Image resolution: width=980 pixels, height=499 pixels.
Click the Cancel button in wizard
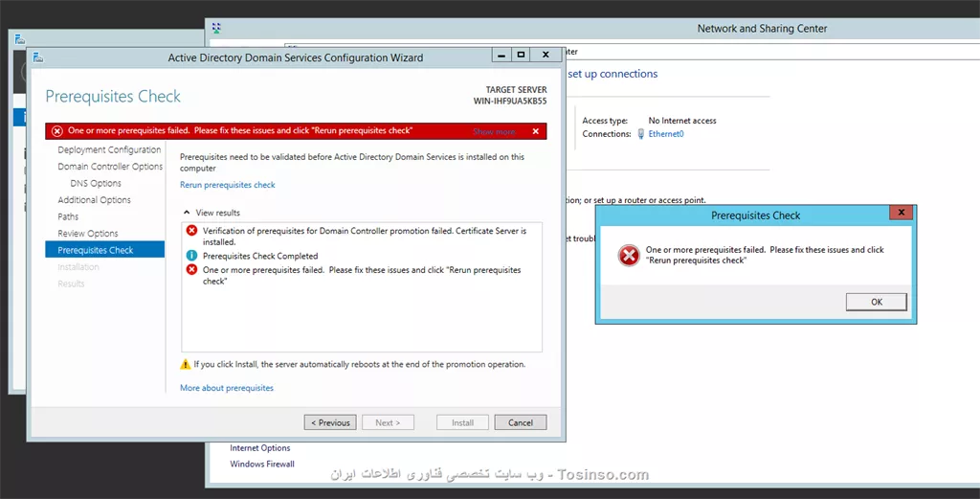coord(521,422)
